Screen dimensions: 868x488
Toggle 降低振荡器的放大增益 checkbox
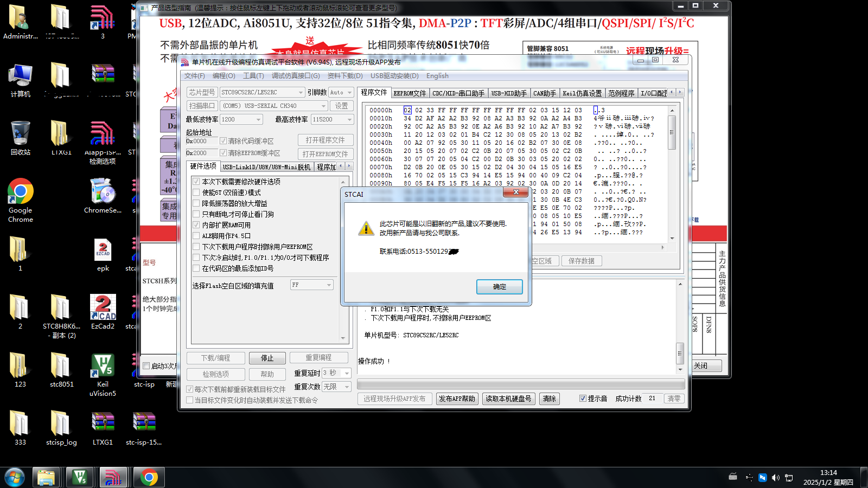point(196,203)
